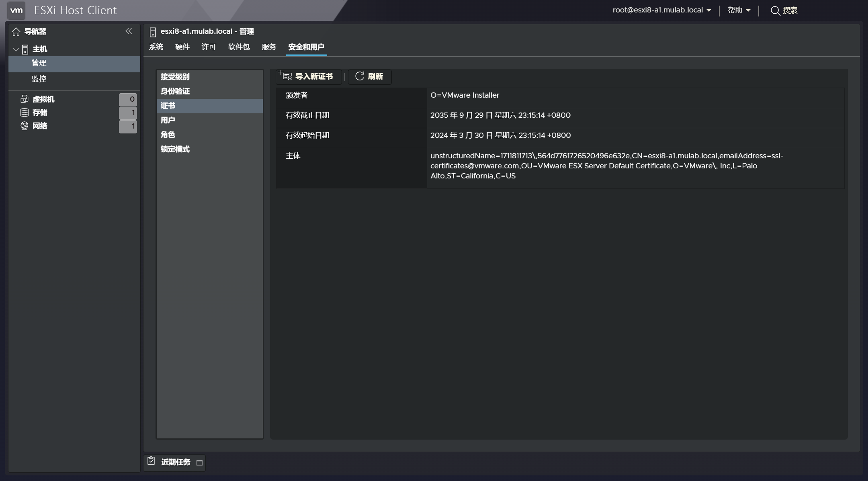
Task: Open 存储 in the navigator
Action: [40, 113]
